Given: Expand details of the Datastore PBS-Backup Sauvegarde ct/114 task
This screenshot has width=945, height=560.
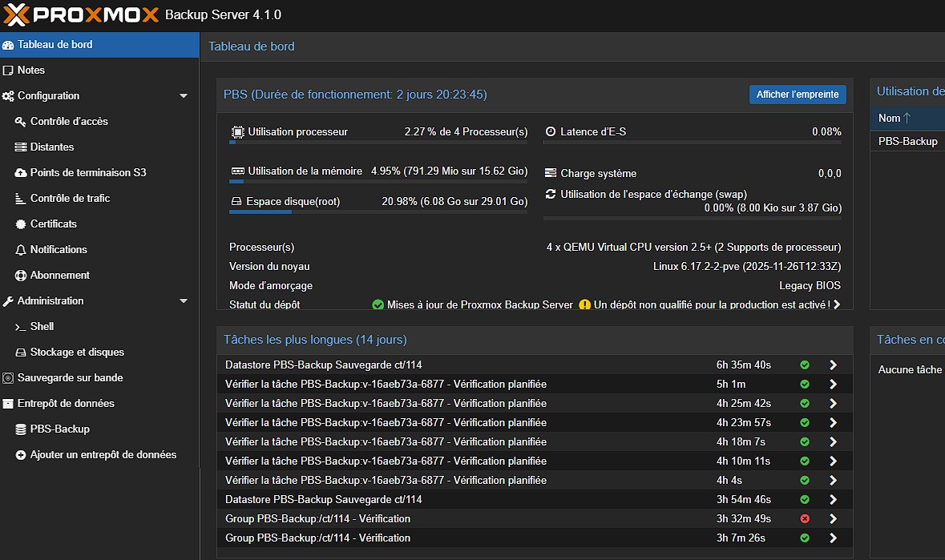Looking at the screenshot, I should (x=832, y=365).
